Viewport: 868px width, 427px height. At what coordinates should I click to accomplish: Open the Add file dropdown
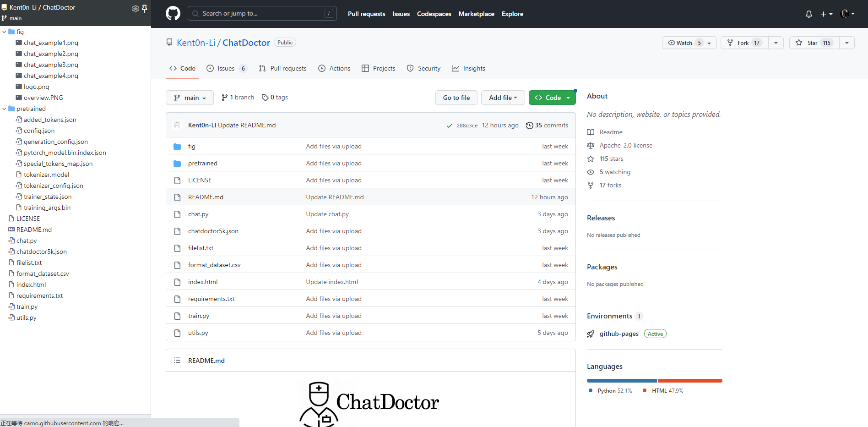(503, 98)
